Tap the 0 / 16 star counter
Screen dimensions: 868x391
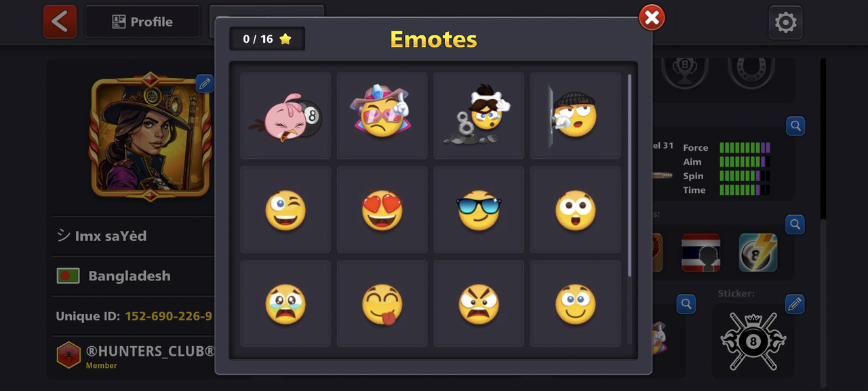tap(267, 39)
